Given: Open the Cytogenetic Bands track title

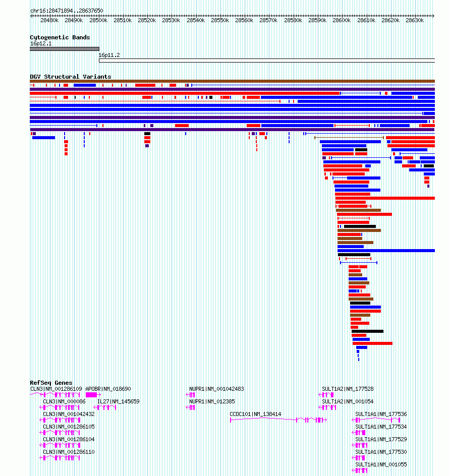Looking at the screenshot, I should click(x=60, y=37).
